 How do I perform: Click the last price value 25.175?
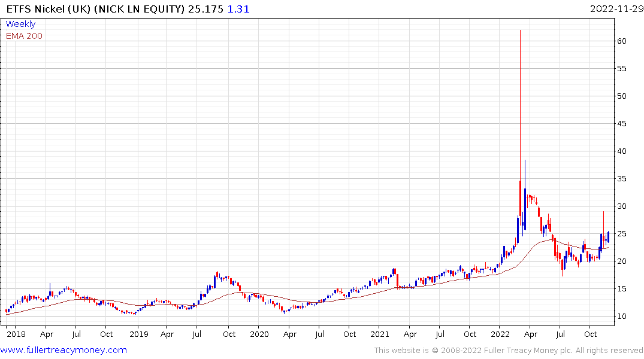pos(205,9)
